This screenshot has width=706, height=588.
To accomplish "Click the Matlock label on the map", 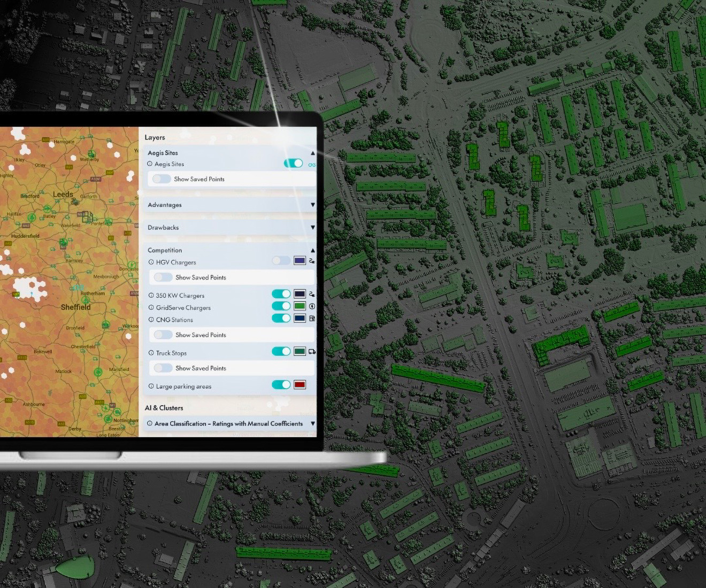I will click(63, 371).
